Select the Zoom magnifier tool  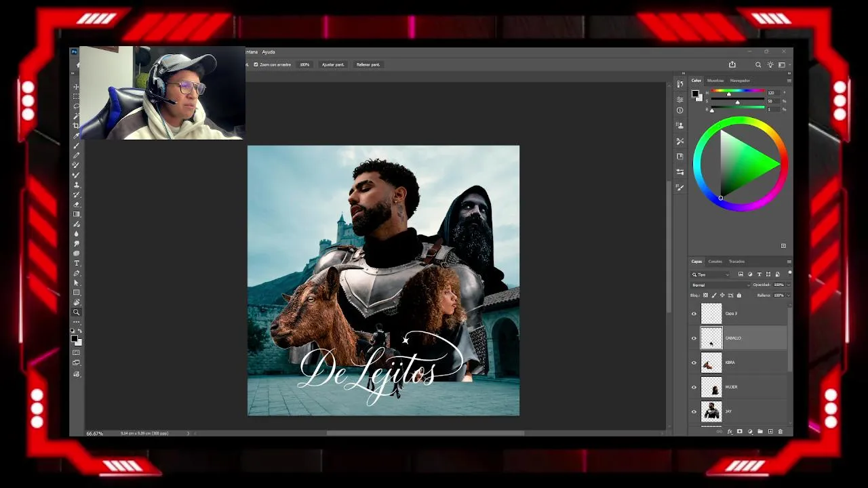tap(76, 312)
